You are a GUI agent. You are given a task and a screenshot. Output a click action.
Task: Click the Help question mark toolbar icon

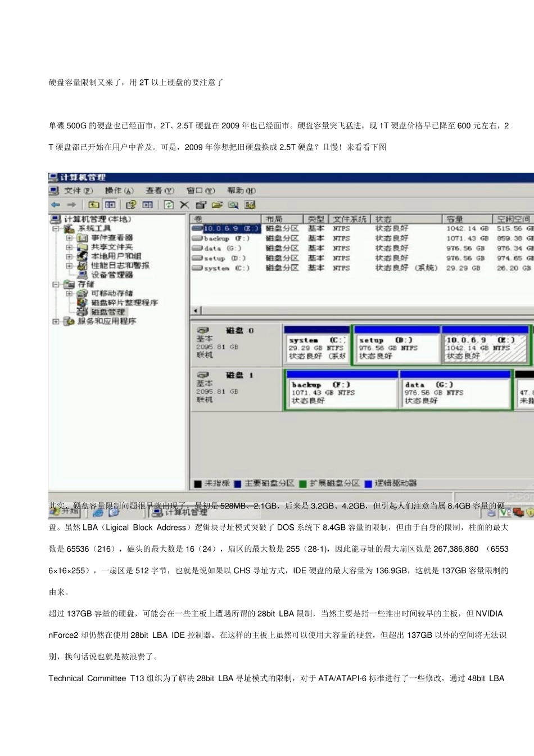point(131,205)
